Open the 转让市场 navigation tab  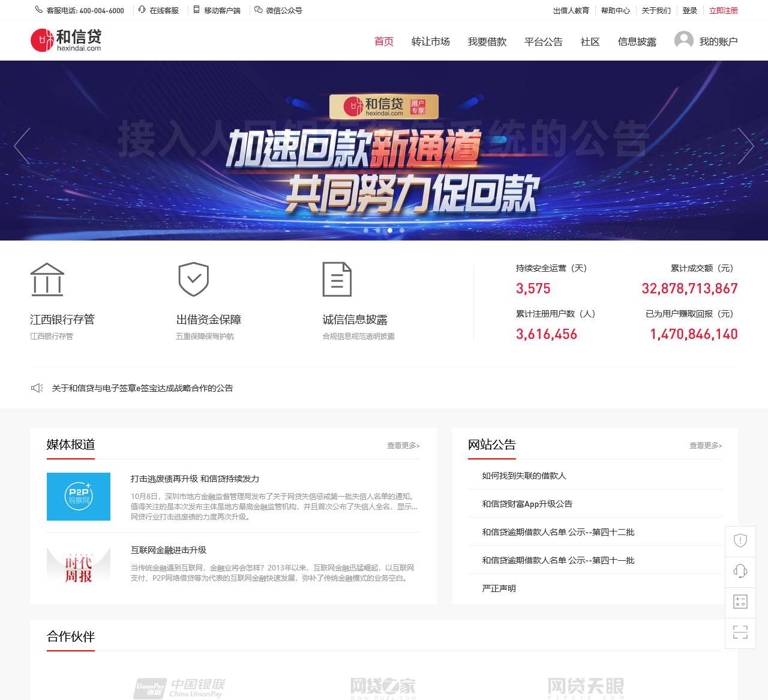tap(431, 41)
